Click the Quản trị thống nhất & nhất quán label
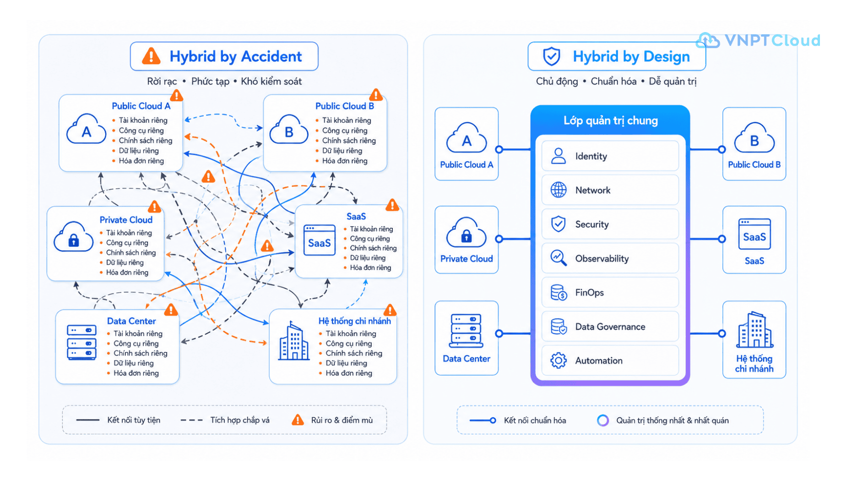Image resolution: width=868 pixels, height=481 pixels. point(672,420)
